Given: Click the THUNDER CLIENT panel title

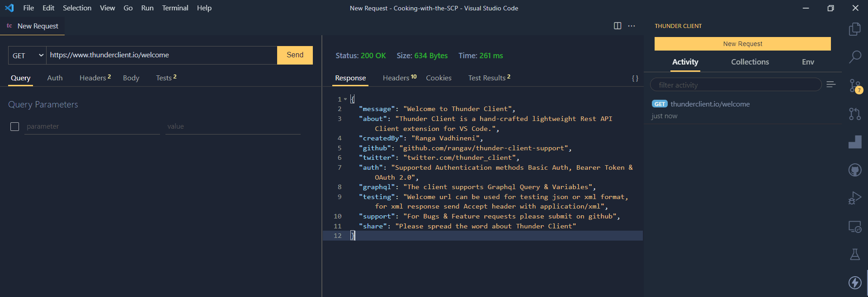Looking at the screenshot, I should 678,26.
